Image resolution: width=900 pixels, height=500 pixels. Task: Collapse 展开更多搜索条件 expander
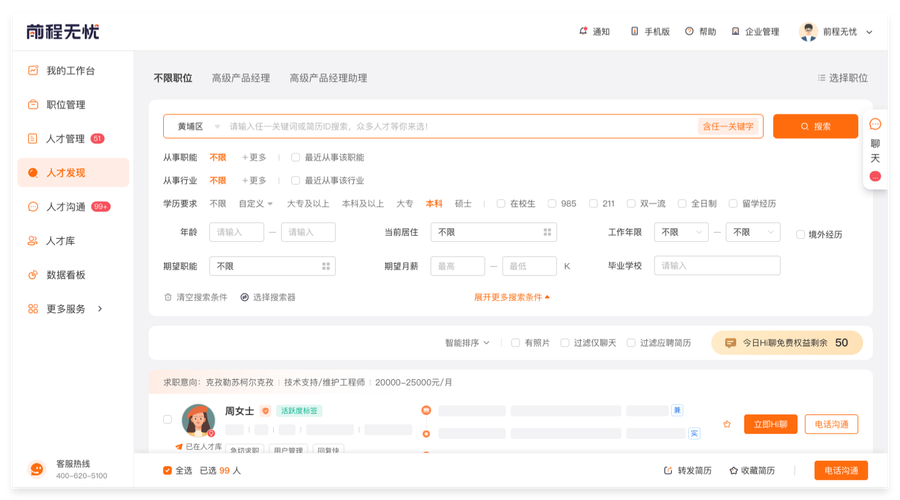pos(511,297)
